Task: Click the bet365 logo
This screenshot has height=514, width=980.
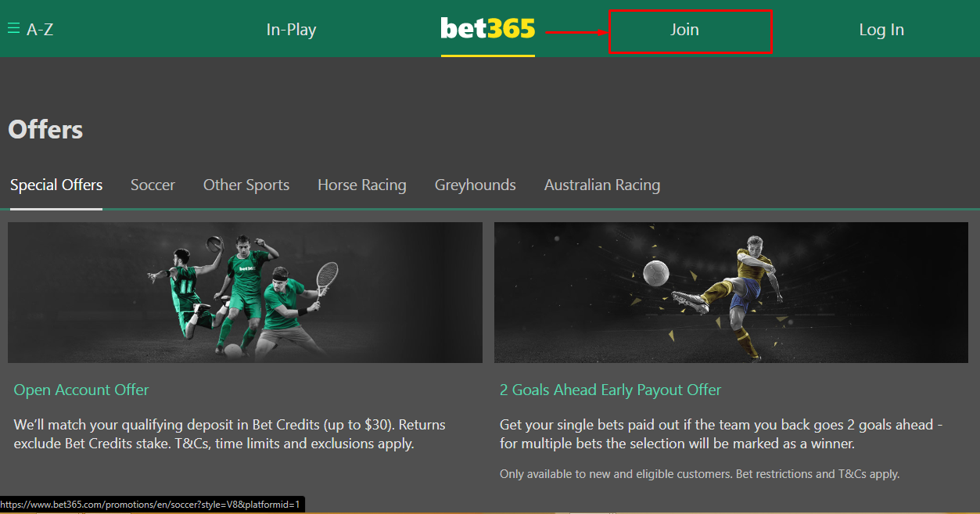Action: pos(488,29)
